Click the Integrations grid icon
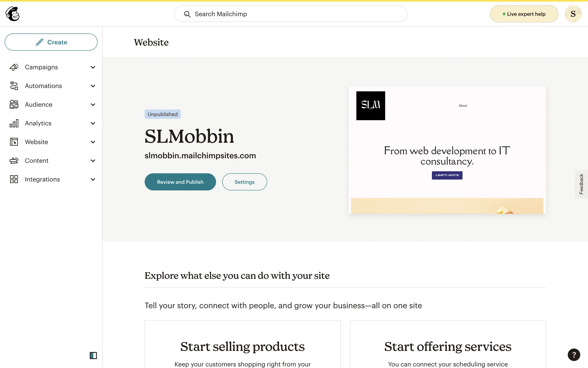Image resolution: width=588 pixels, height=368 pixels. [x=14, y=179]
